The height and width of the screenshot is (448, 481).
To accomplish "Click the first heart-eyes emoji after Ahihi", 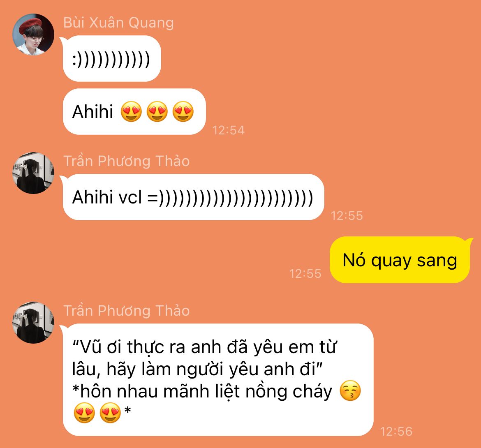I will 131,112.
